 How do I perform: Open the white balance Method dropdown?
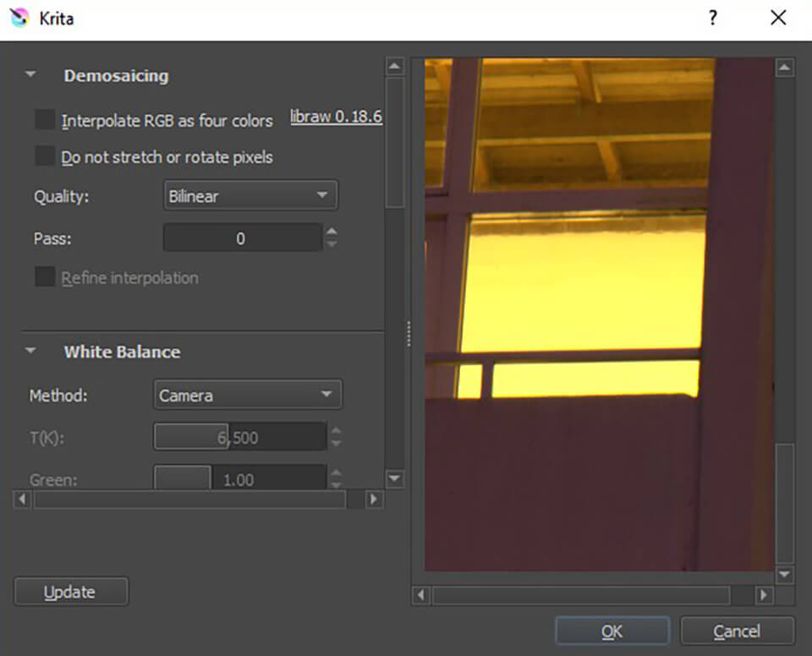tap(247, 394)
